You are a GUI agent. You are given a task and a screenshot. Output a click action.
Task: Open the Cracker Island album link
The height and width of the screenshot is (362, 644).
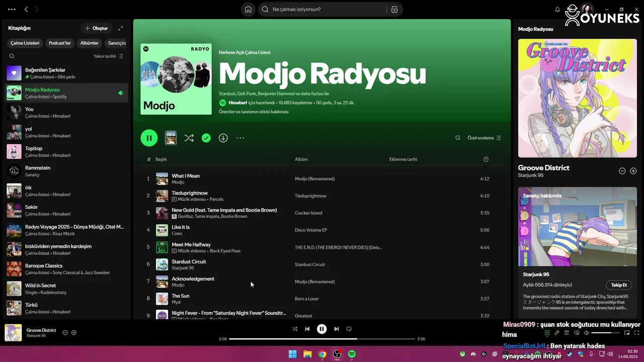coord(308,213)
